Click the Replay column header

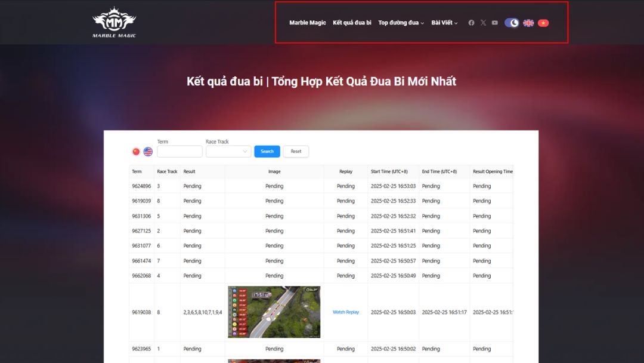[346, 171]
